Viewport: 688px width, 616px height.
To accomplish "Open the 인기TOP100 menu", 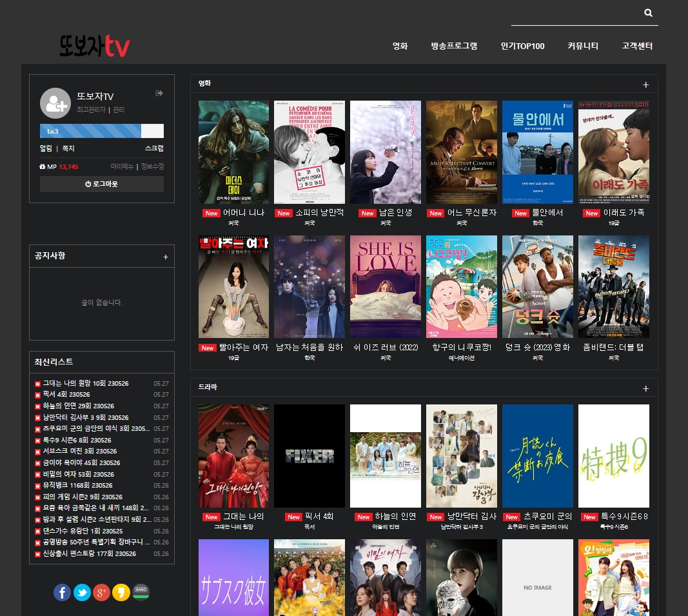I will (x=522, y=46).
